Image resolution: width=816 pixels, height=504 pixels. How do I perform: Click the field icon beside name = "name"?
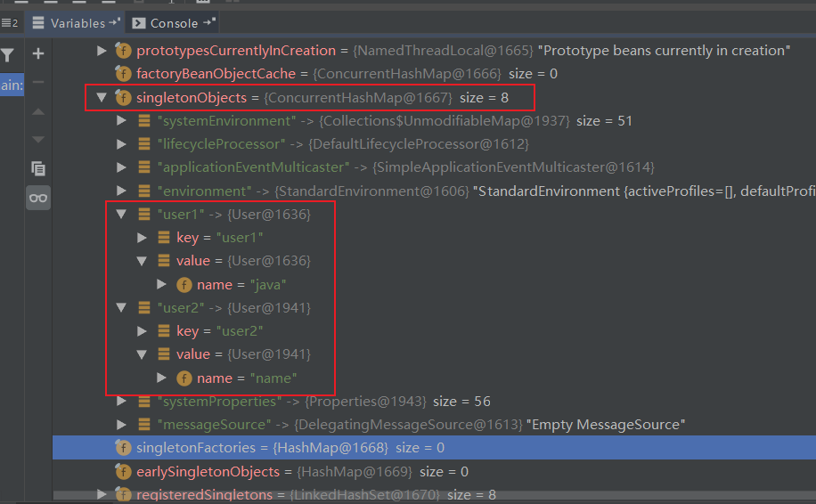tap(184, 378)
